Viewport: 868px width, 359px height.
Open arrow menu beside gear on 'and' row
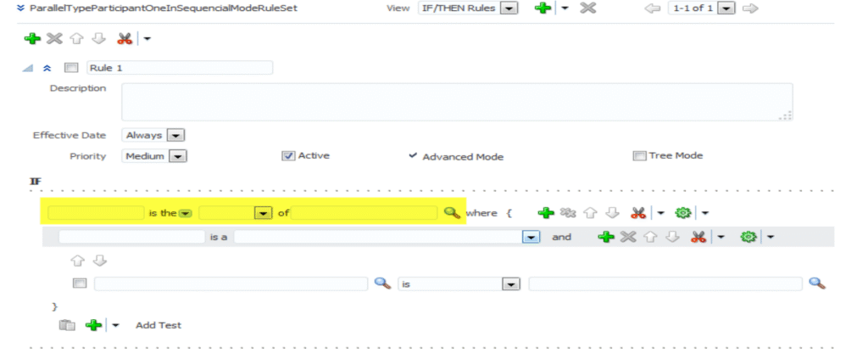point(770,238)
